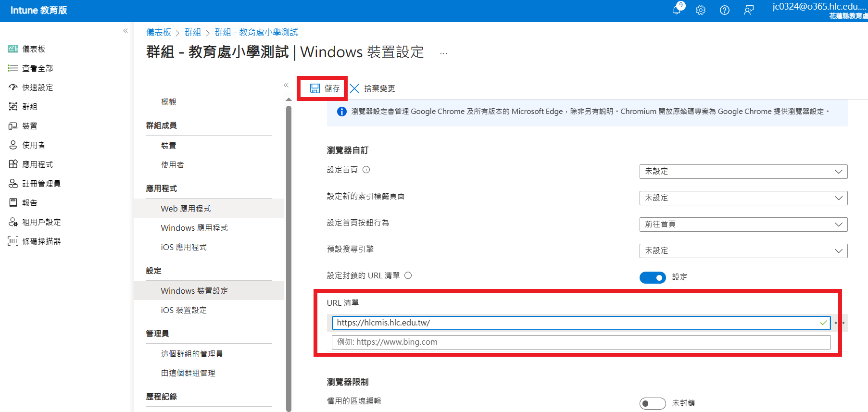This screenshot has width=868, height=412.
Task: Click the empty URL input with bing.com placeholder
Action: pyautogui.click(x=580, y=342)
